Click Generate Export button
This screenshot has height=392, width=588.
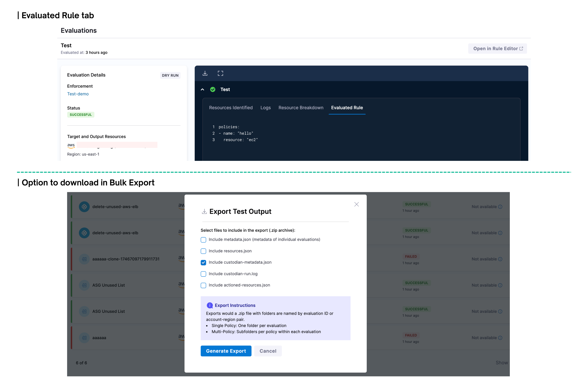[226, 351]
